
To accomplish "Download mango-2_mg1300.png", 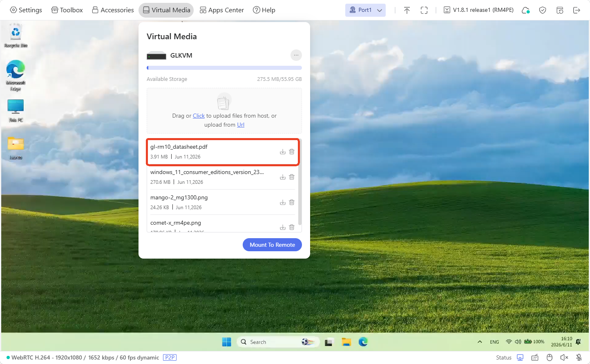I will point(282,202).
